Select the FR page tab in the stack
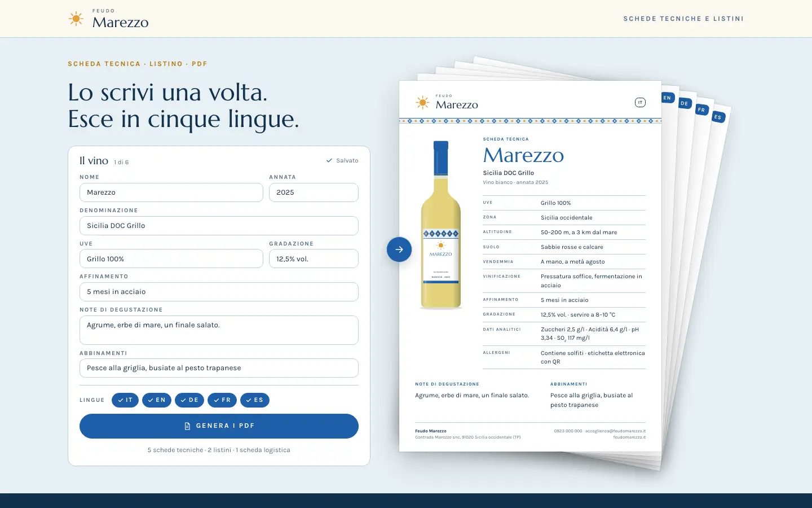 click(x=701, y=110)
